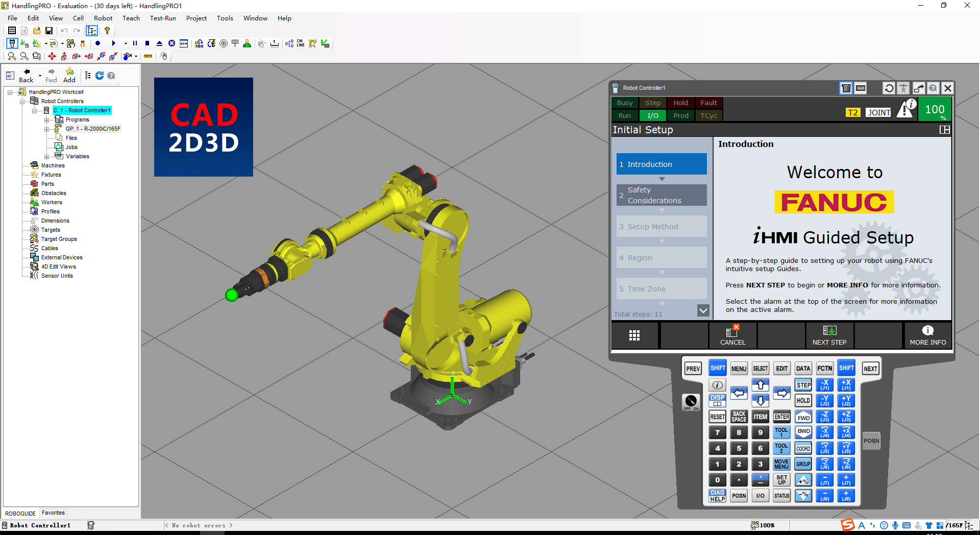Click the Back arrow in the cell browser
The height and width of the screenshot is (535, 980).
coord(27,76)
